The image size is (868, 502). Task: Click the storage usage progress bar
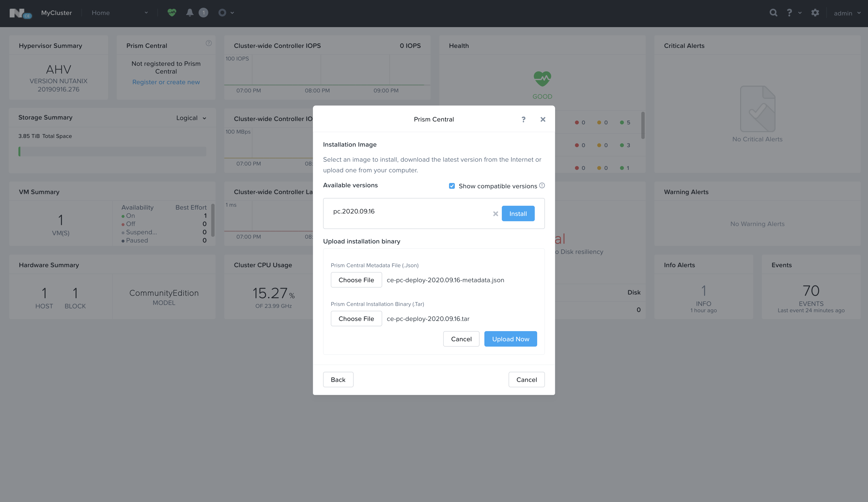click(x=112, y=152)
